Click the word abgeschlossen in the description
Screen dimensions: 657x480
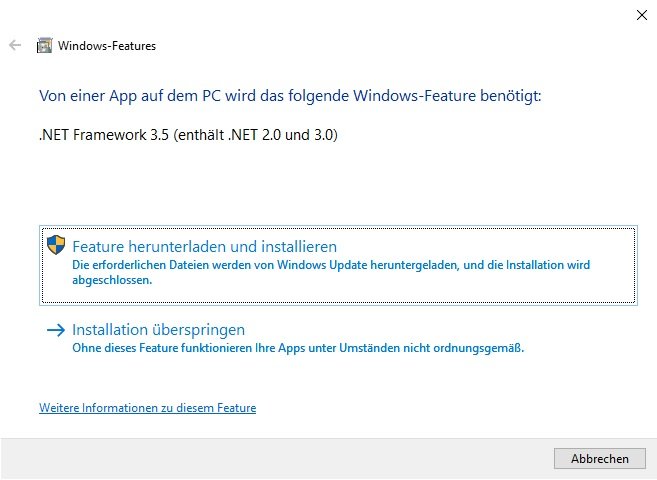click(x=112, y=280)
